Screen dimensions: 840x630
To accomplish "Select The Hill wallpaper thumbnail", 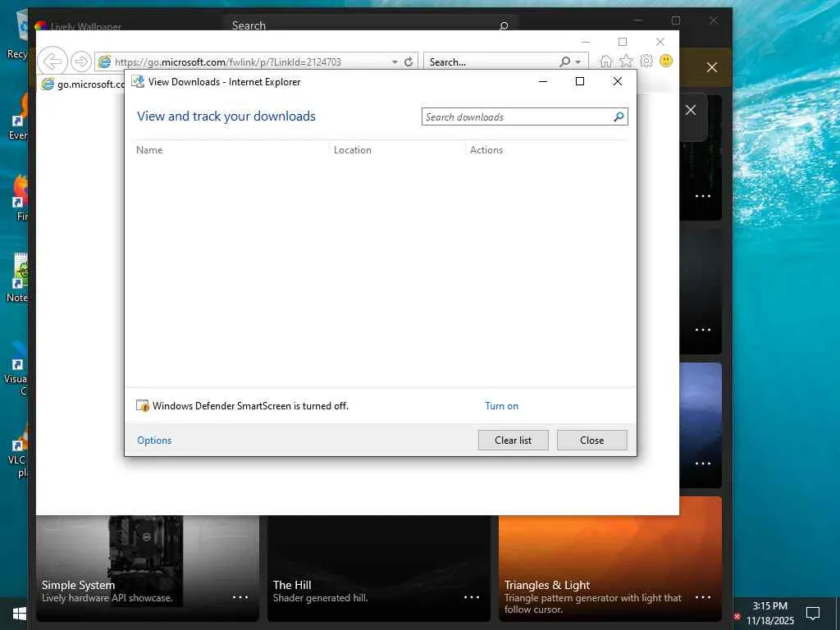I will pyautogui.click(x=379, y=568).
